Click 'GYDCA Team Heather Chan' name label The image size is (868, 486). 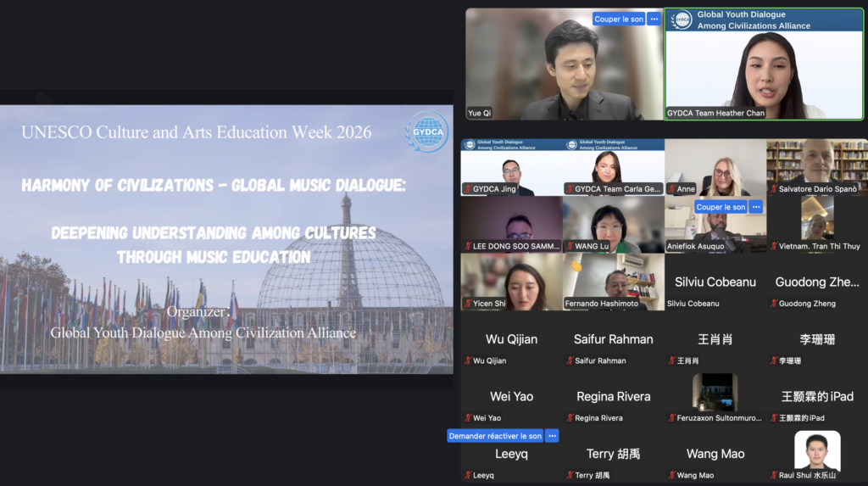[715, 113]
